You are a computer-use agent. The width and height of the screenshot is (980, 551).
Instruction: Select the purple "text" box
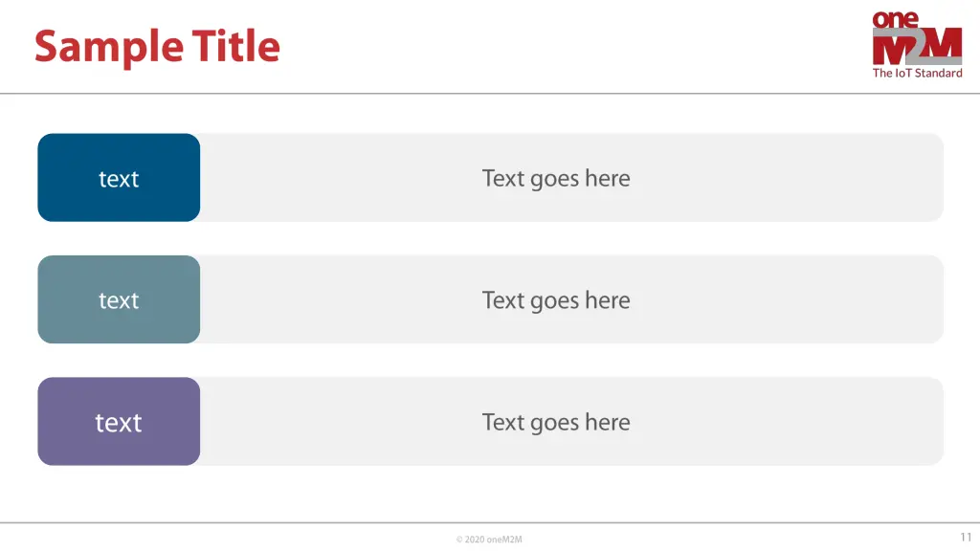[x=119, y=421]
